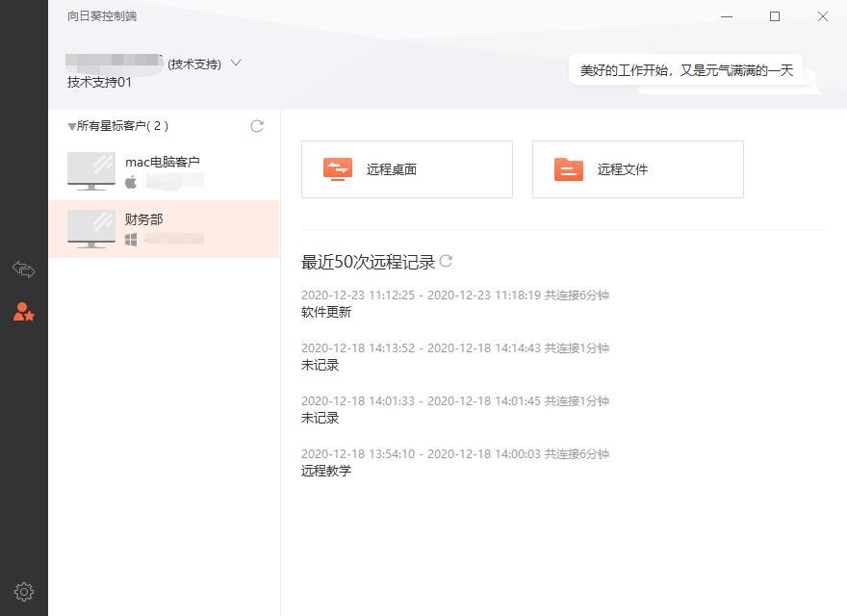The height and width of the screenshot is (616, 847).
Task: Select the 2020-12-18 14:13:52 未记录 entry
Action: click(455, 357)
